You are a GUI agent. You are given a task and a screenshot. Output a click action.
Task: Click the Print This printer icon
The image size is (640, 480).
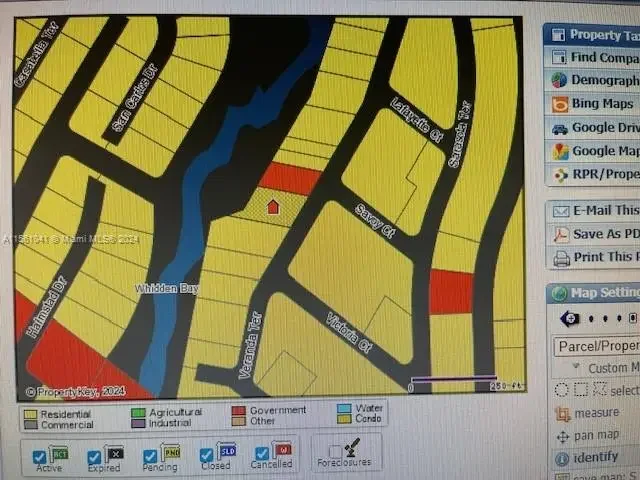tap(561, 257)
